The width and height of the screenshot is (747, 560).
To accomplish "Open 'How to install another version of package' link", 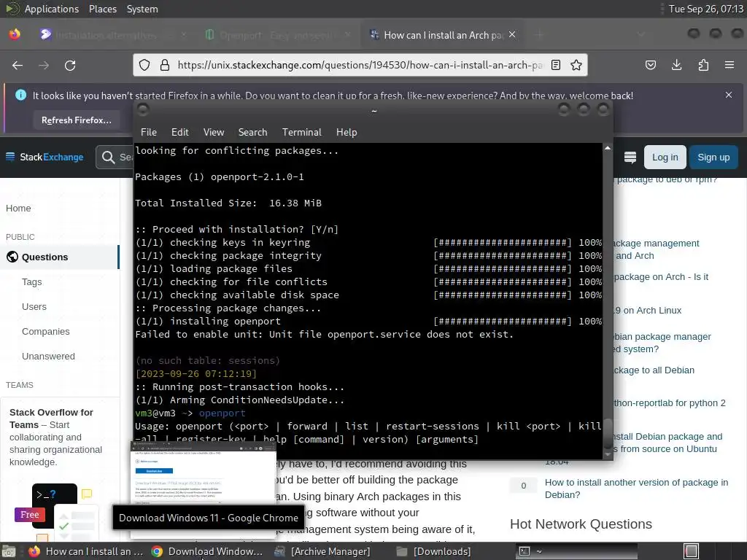I will pyautogui.click(x=636, y=489).
